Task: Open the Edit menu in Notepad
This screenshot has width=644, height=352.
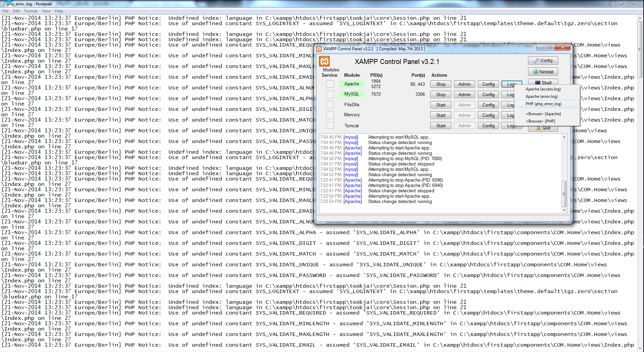Action: pos(16,11)
